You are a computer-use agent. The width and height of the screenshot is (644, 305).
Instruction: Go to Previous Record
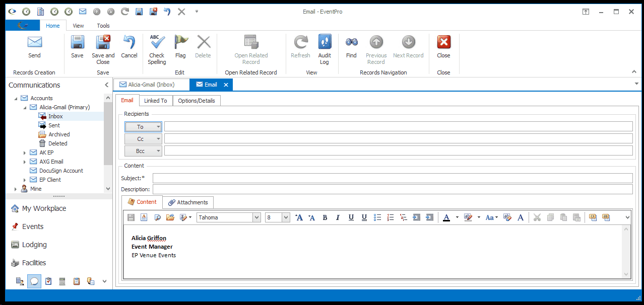click(376, 50)
